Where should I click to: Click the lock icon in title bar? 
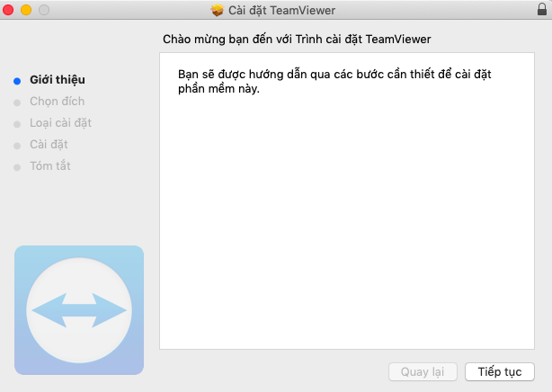pos(542,9)
